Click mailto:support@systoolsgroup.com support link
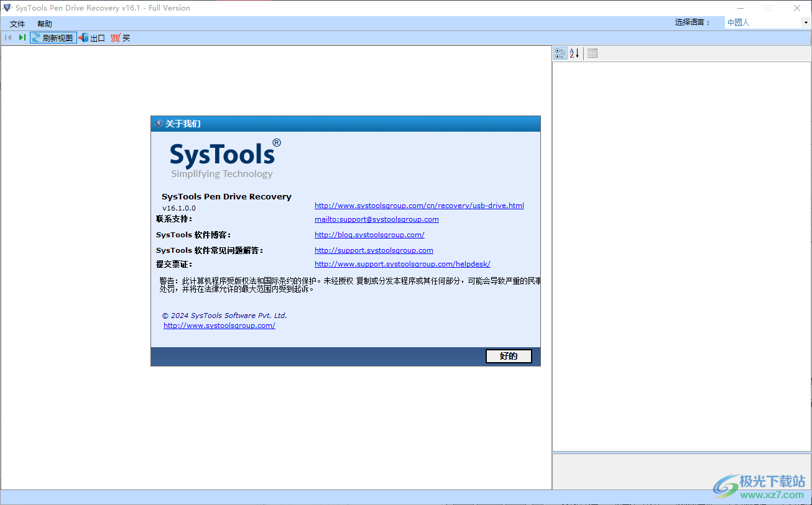This screenshot has width=812, height=505. (376, 219)
